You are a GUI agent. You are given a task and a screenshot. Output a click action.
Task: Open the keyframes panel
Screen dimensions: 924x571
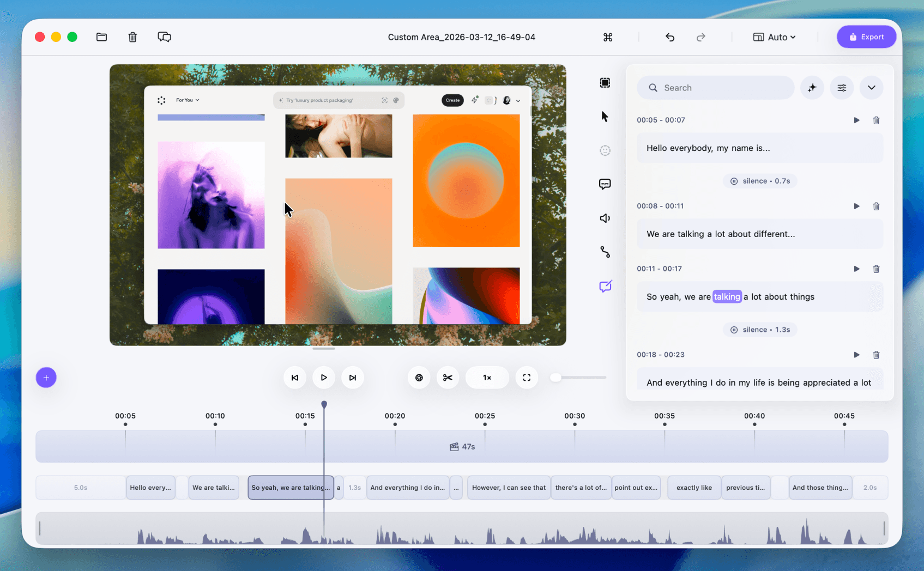tap(605, 252)
